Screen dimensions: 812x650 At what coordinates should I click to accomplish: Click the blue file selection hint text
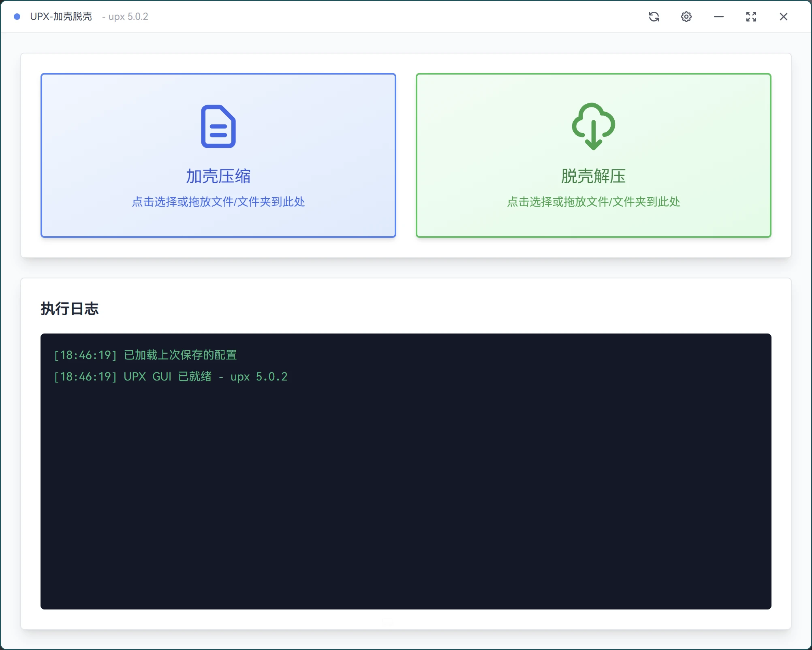[x=218, y=202]
